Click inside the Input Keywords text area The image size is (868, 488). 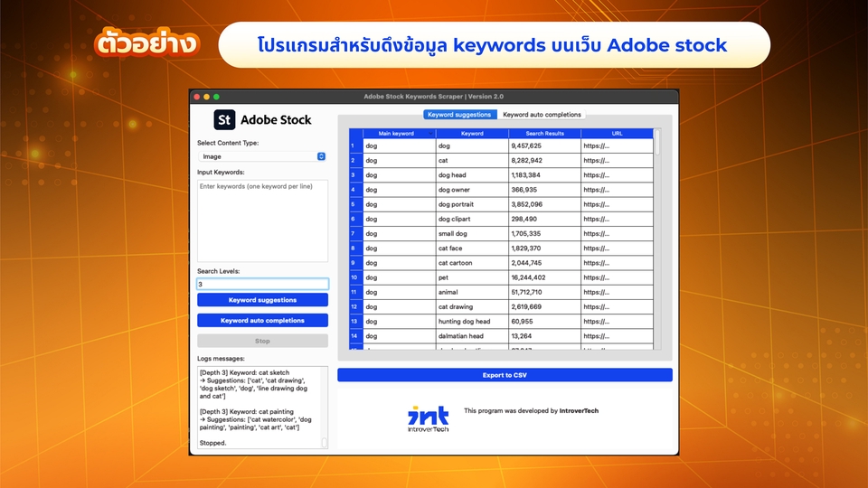coord(262,221)
